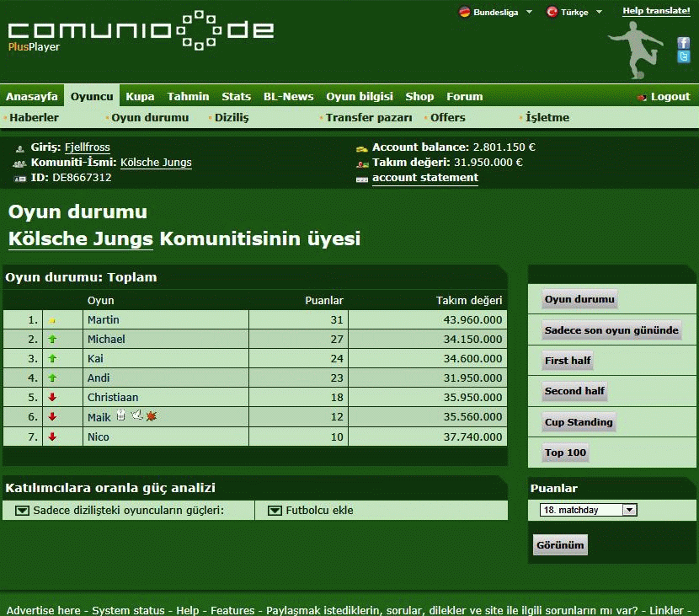Click the Comunio logo
Screen dimensions: 699x616
coord(141,32)
